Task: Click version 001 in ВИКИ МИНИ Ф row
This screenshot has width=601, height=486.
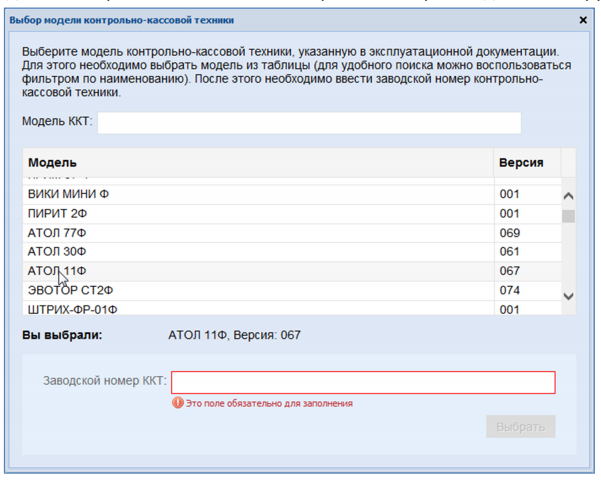Action: click(x=528, y=194)
